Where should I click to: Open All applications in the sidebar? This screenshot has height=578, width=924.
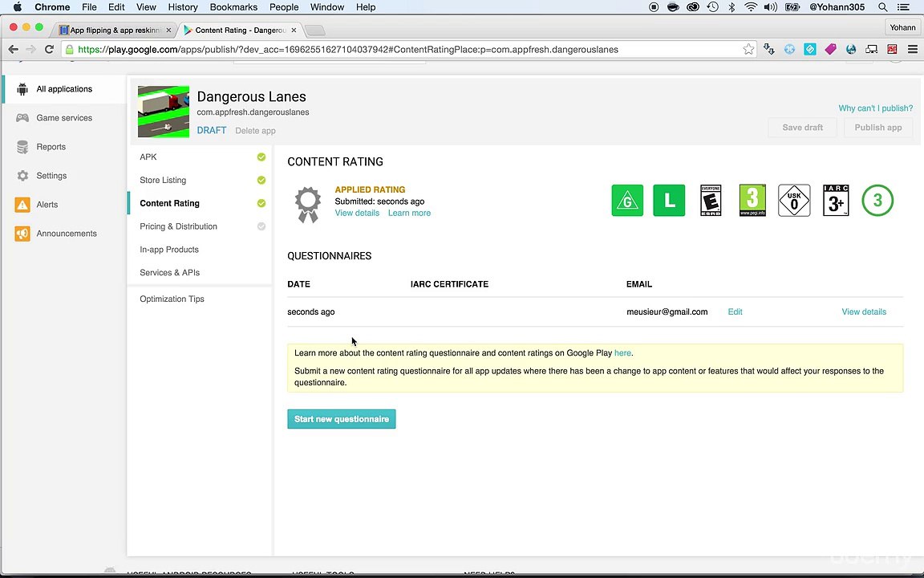(x=63, y=89)
